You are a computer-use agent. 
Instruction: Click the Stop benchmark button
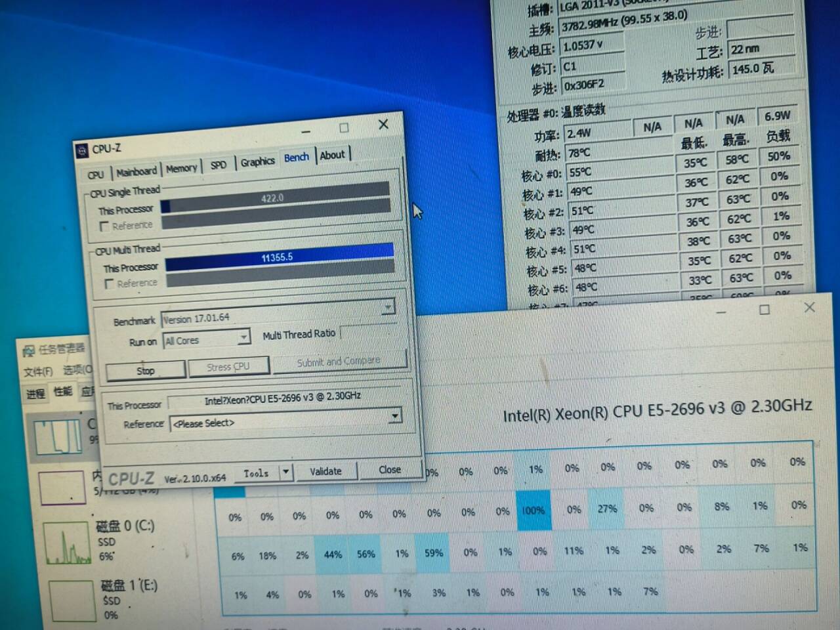coord(146,371)
